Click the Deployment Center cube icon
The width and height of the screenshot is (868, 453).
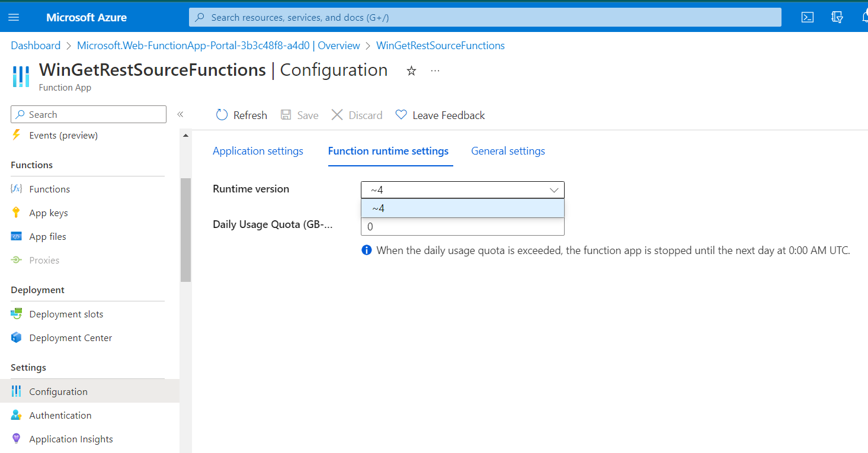(x=17, y=338)
